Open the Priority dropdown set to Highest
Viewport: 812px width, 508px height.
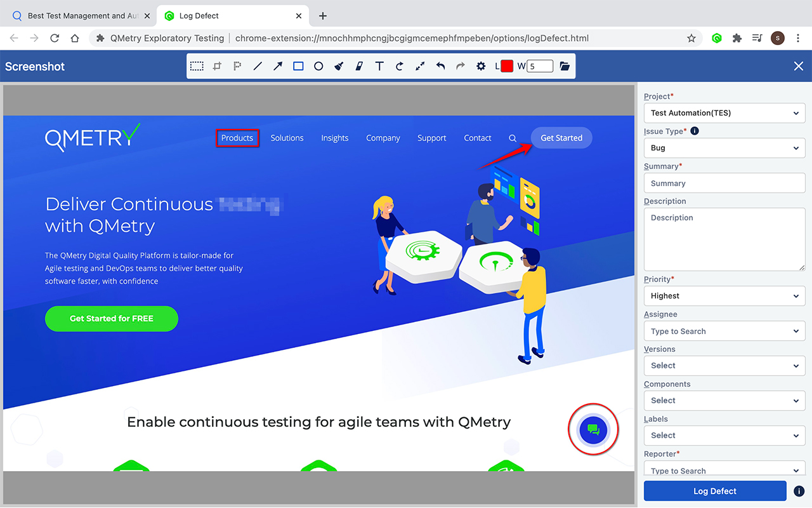[x=724, y=295]
